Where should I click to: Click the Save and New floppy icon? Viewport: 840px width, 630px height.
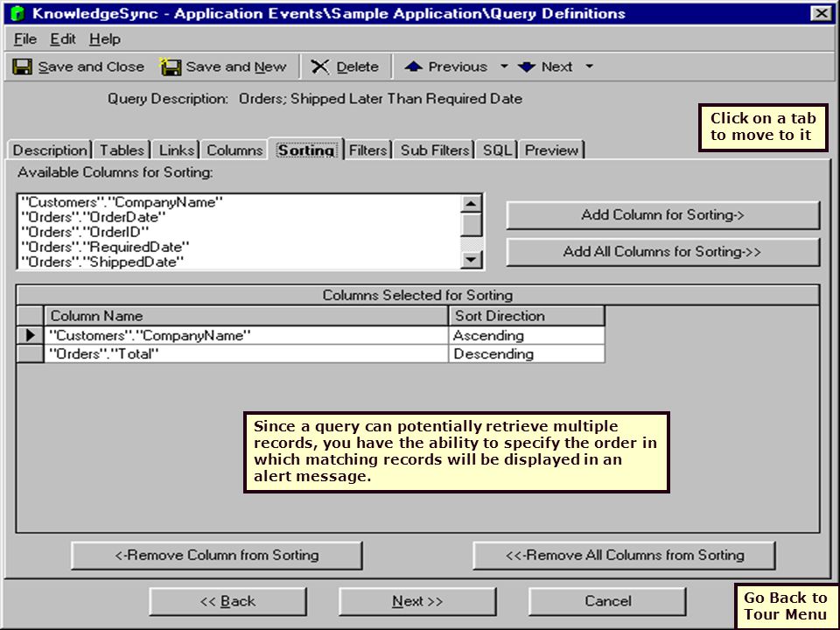pyautogui.click(x=171, y=67)
